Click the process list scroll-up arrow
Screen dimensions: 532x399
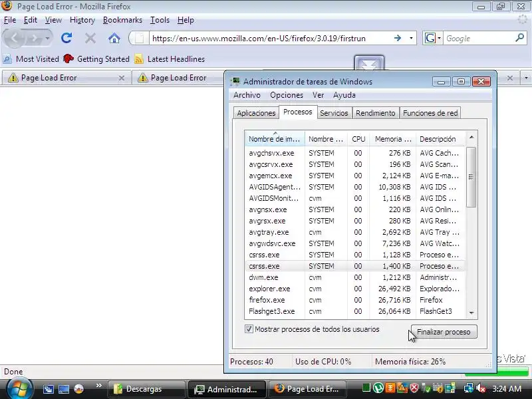coord(471,137)
